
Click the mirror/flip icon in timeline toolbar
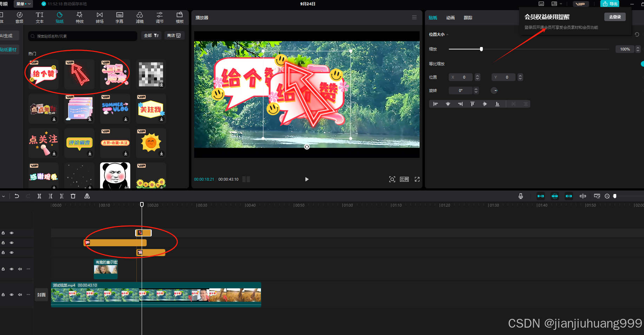pos(87,196)
